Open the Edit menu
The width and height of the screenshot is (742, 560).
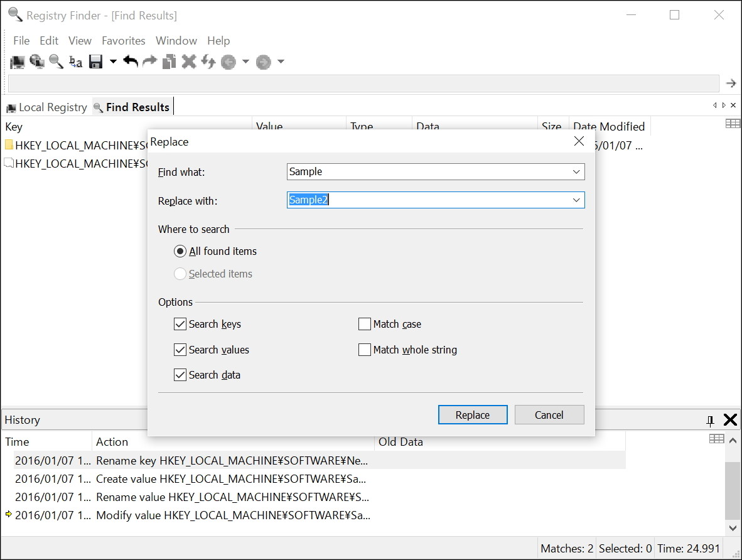pos(49,41)
